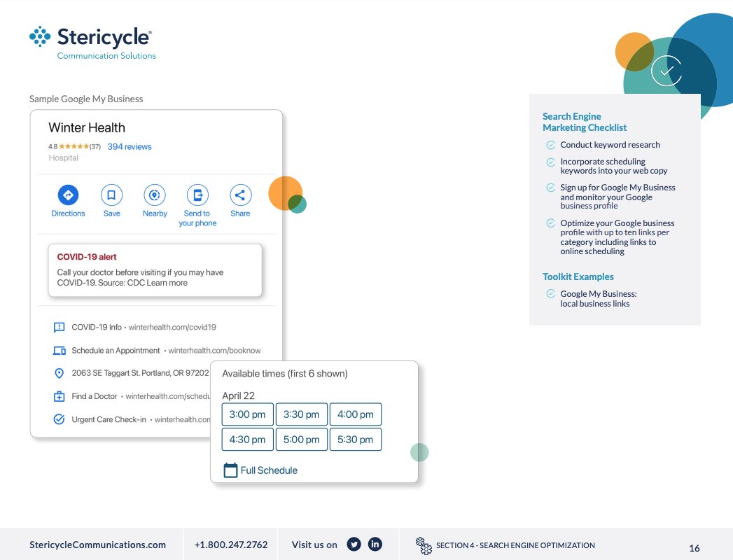Click the Save bookmark icon
733x560 pixels.
[112, 195]
